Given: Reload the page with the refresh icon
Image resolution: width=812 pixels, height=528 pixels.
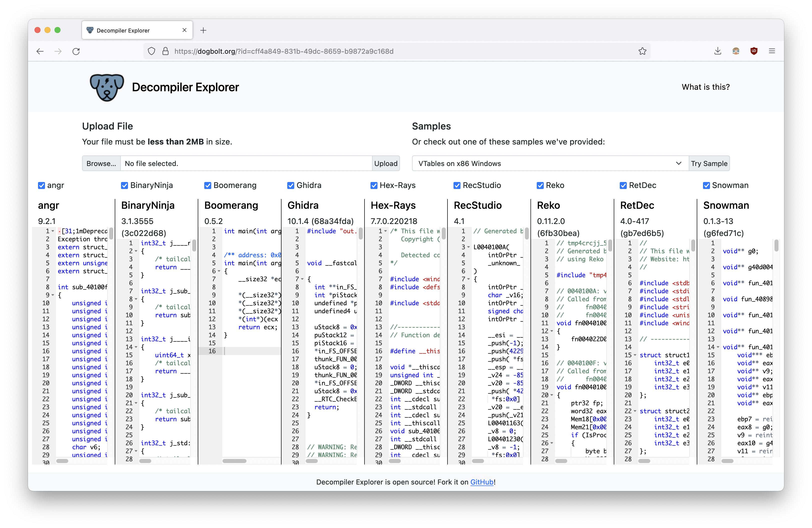Looking at the screenshot, I should [76, 51].
